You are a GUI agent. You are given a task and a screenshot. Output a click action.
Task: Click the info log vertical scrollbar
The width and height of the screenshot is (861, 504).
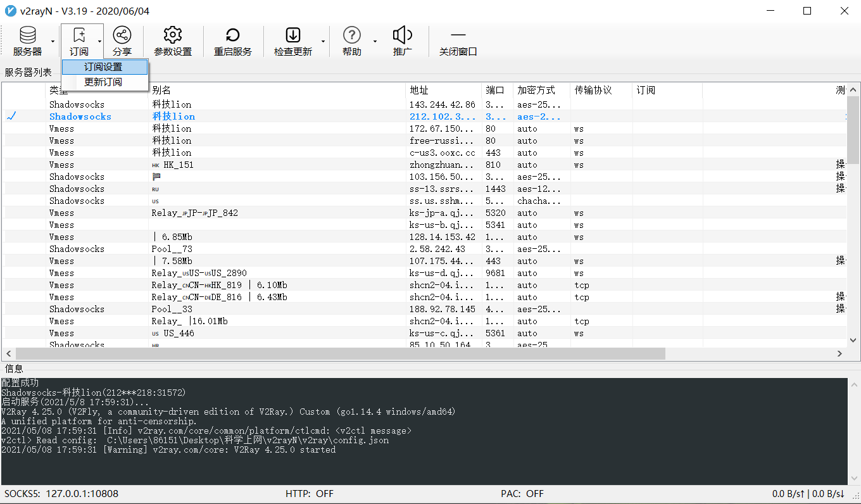854,431
